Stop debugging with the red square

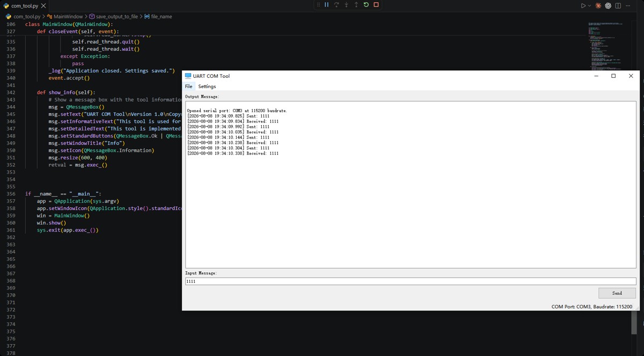[376, 5]
